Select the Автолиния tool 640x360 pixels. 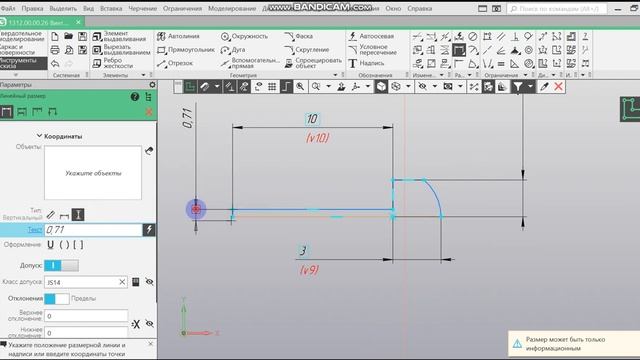click(x=178, y=36)
